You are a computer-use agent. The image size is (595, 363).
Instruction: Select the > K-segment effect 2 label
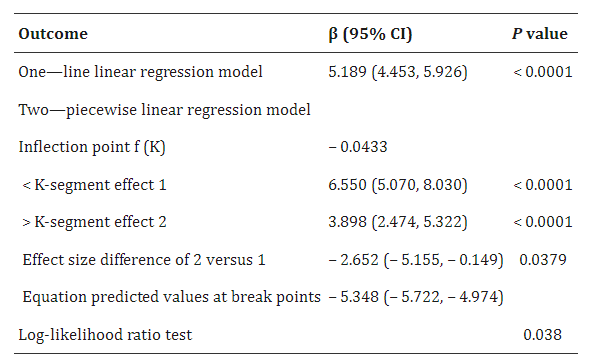coord(94,222)
